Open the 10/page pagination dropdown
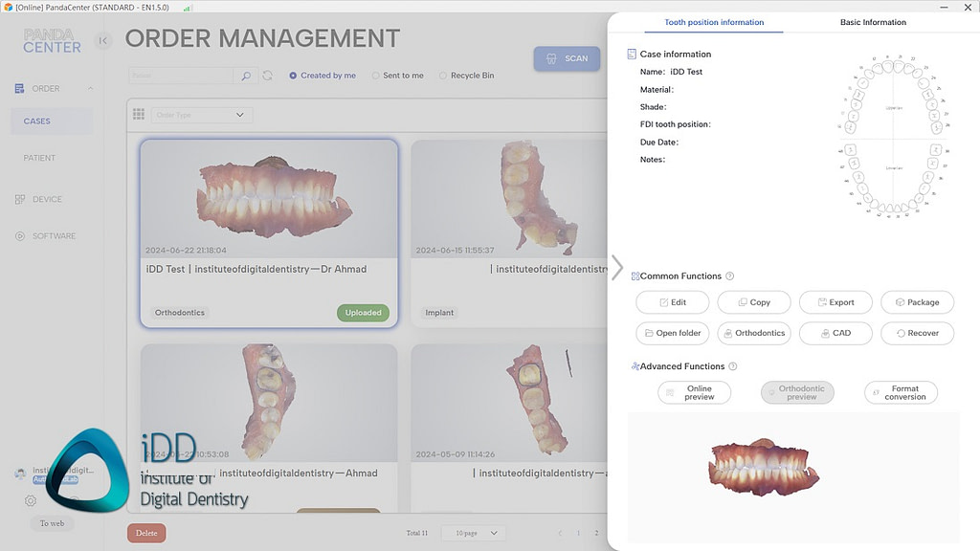 click(473, 533)
